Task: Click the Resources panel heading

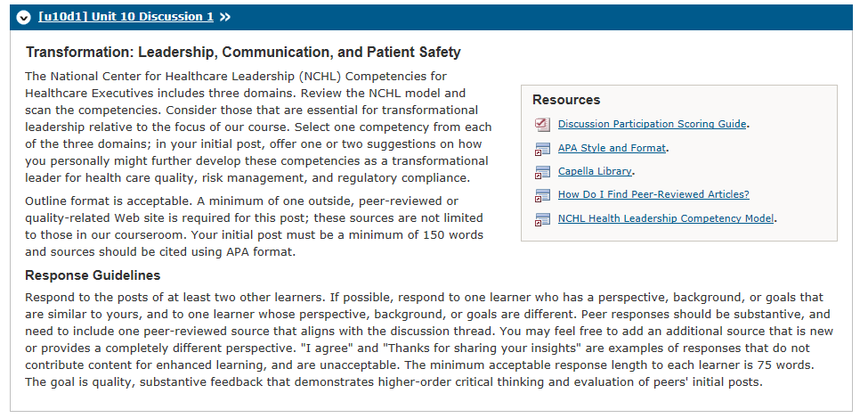Action: pyautogui.click(x=566, y=100)
